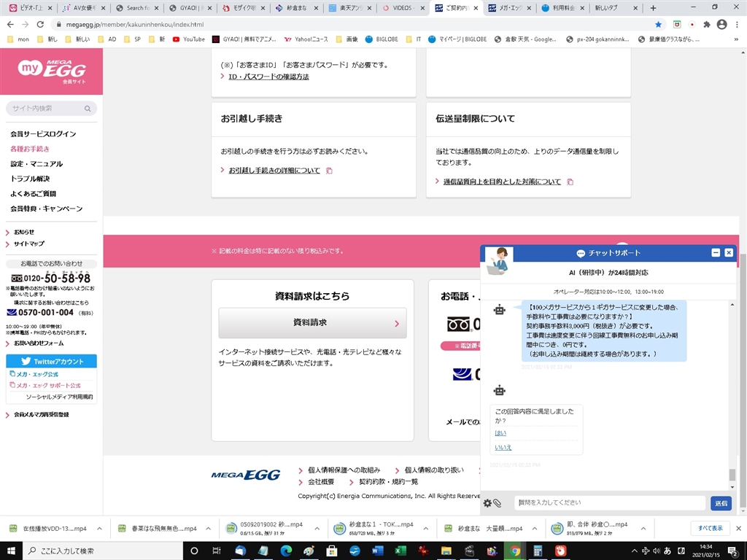Open Cortana circle on taskbar
The image size is (747, 560).
[x=194, y=551]
